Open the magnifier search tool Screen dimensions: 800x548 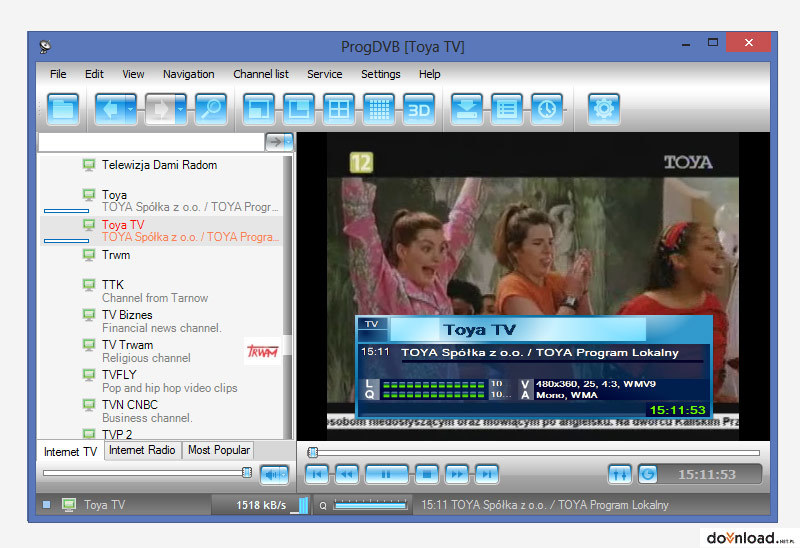pyautogui.click(x=211, y=109)
